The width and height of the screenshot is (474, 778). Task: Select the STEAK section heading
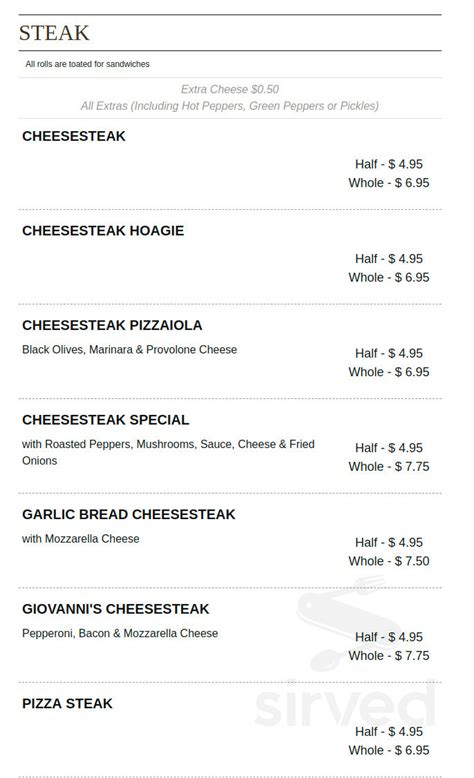pyautogui.click(x=54, y=33)
